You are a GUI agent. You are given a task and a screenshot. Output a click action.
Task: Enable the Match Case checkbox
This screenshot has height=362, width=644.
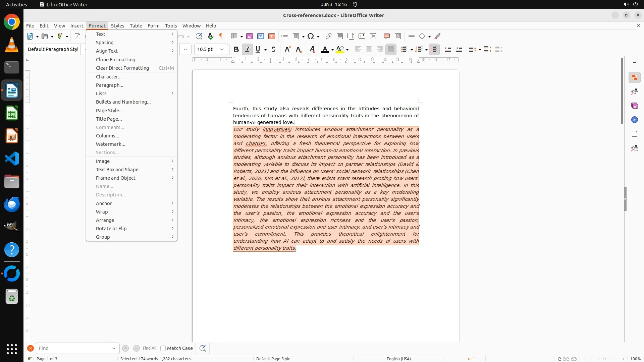point(163,348)
